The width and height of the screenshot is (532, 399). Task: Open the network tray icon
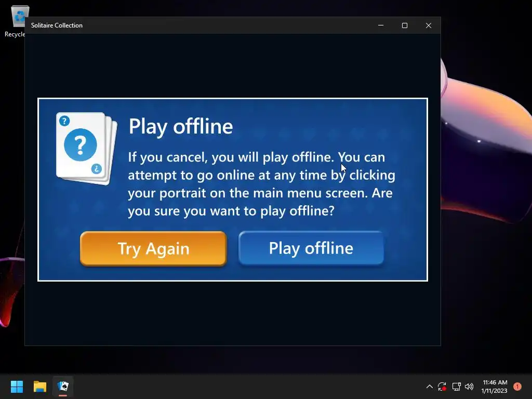pos(456,387)
